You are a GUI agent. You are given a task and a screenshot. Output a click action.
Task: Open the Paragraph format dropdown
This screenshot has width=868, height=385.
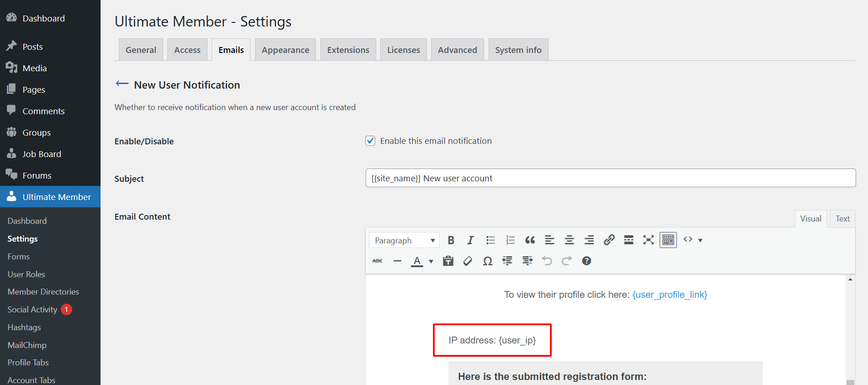click(x=404, y=240)
